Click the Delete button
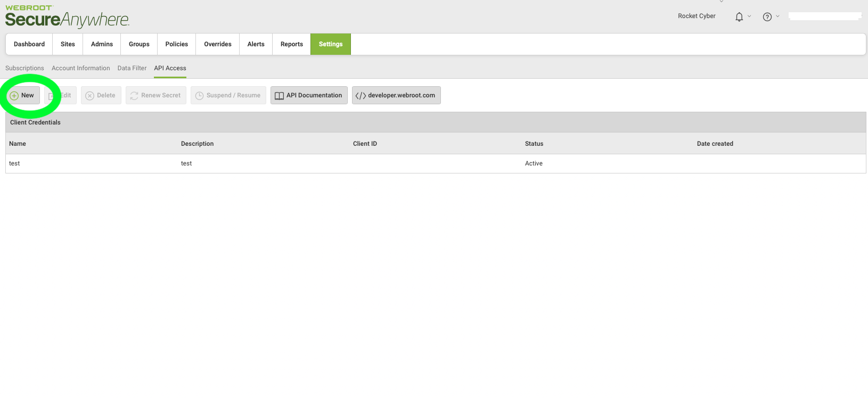868x398 pixels. coord(101,95)
